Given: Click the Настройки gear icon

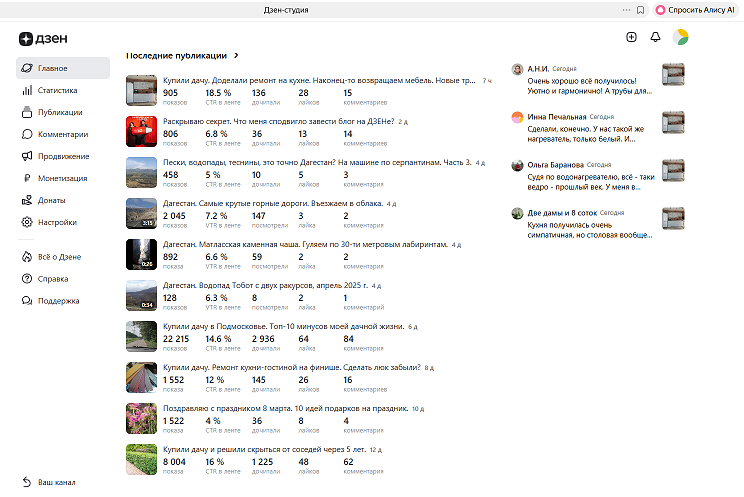Looking at the screenshot, I should pyautogui.click(x=27, y=222).
